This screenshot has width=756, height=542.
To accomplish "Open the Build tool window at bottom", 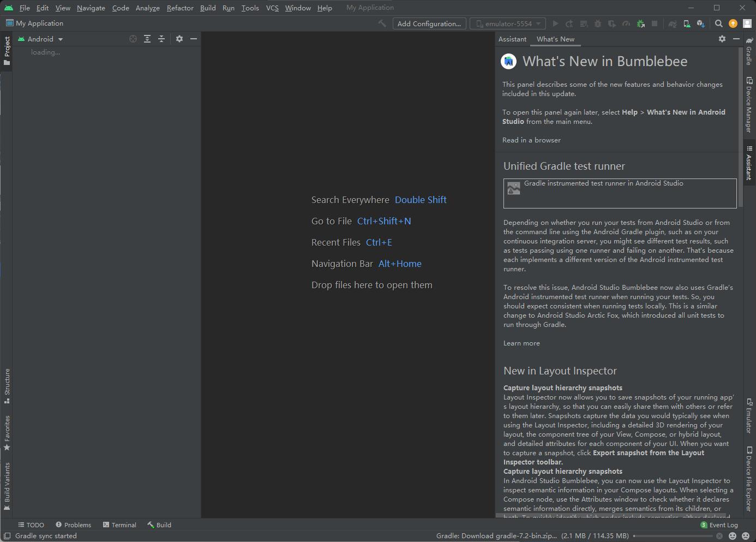I will [x=159, y=525].
